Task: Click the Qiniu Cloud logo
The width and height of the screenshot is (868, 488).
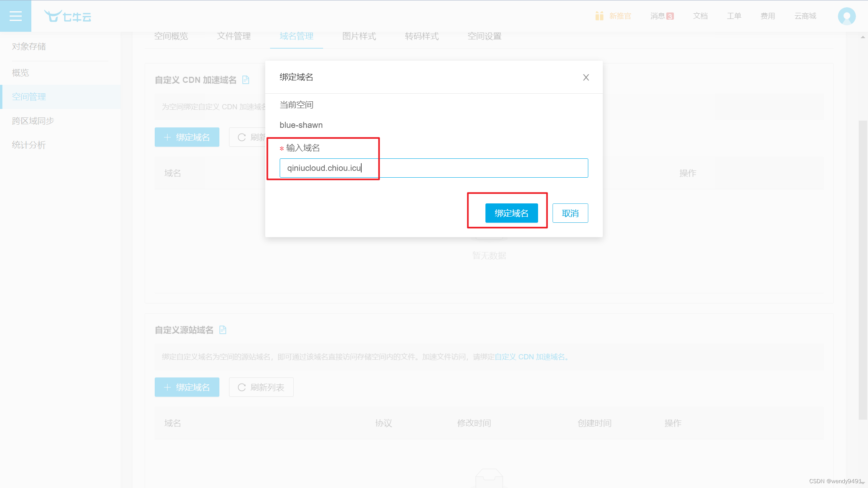Action: click(68, 16)
